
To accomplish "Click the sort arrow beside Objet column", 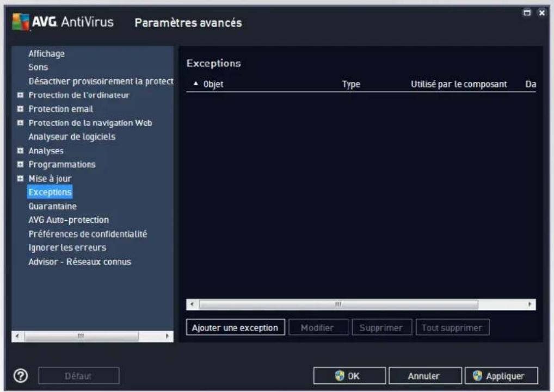I will (x=196, y=84).
